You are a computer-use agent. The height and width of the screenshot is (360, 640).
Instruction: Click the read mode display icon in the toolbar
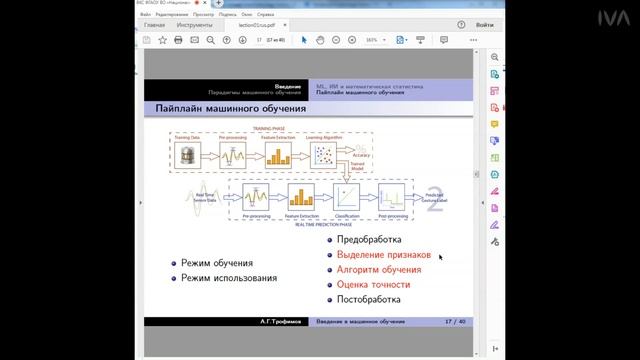click(x=420, y=40)
